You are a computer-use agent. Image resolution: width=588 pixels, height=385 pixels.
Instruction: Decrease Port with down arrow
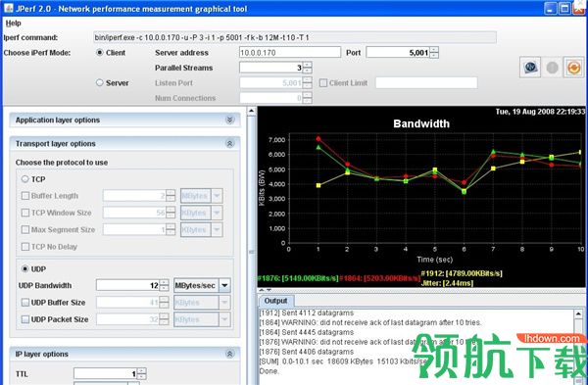coord(434,56)
